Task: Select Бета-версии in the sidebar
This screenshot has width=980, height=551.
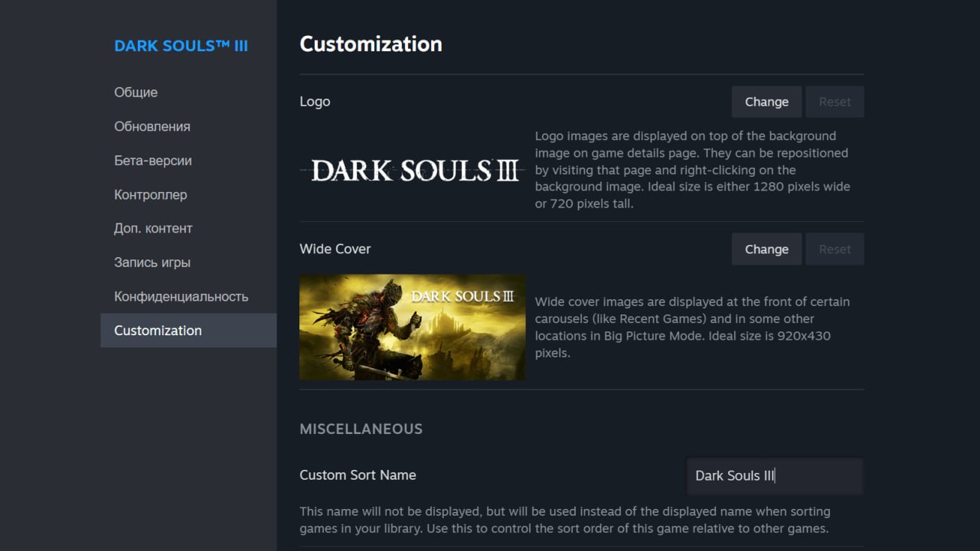Action: (x=153, y=161)
